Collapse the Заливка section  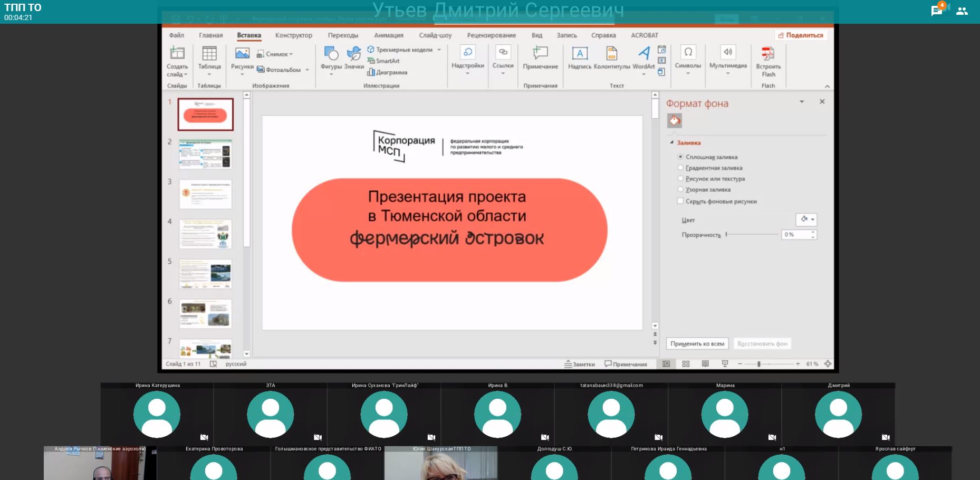click(671, 143)
